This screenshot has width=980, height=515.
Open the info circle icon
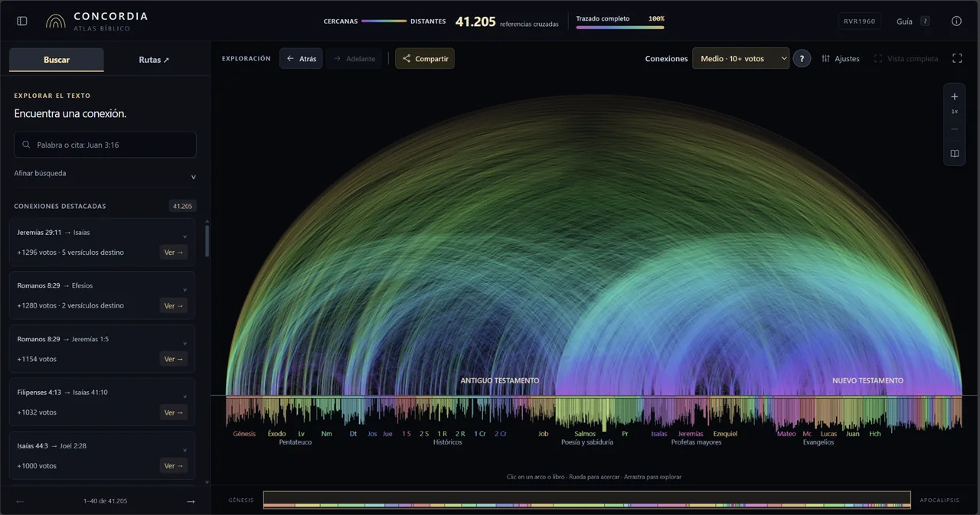(956, 21)
